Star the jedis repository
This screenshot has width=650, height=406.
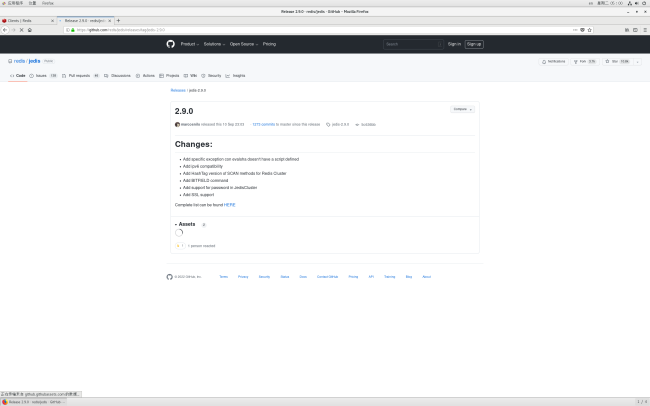(617, 61)
